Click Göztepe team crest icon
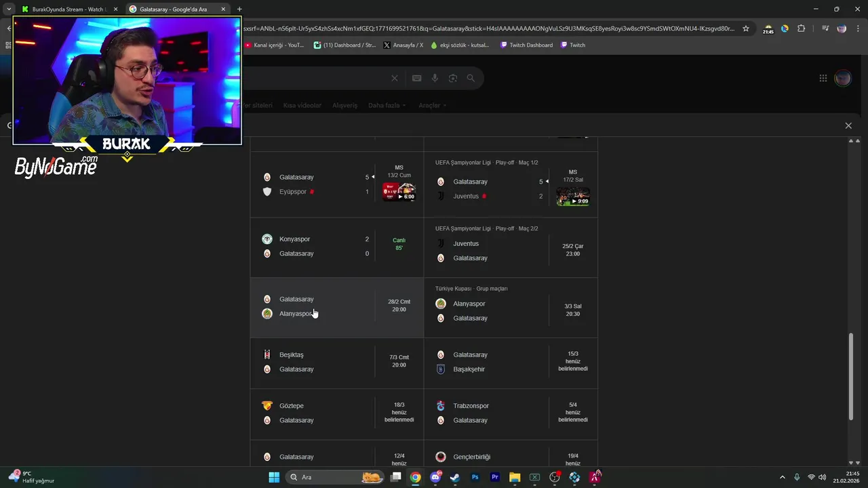This screenshot has height=488, width=868. pyautogui.click(x=267, y=406)
